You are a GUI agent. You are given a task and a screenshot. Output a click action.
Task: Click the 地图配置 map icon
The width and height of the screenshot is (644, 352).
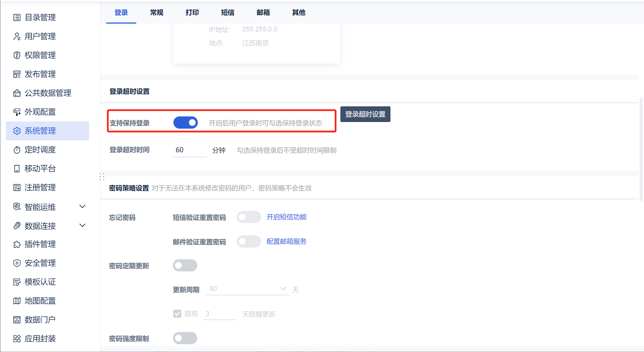(x=17, y=301)
